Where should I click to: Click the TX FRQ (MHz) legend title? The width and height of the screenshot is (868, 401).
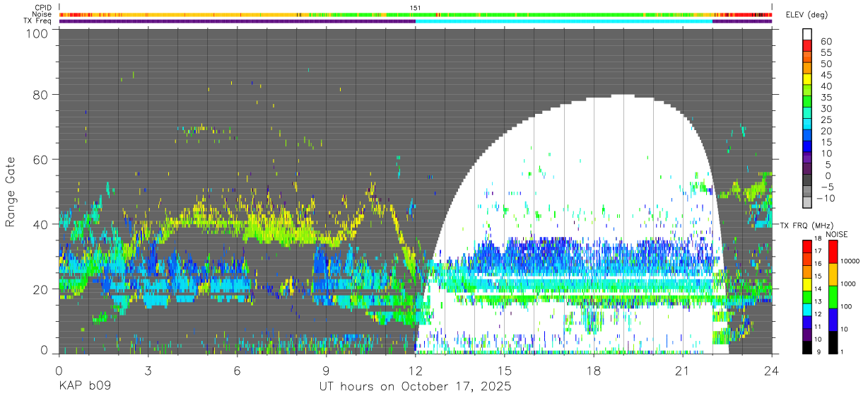coord(806,226)
